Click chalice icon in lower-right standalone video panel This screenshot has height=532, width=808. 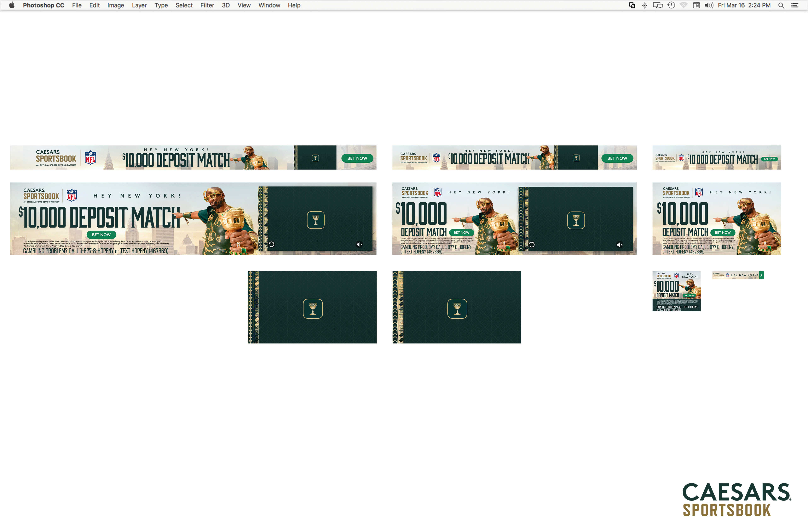(457, 309)
